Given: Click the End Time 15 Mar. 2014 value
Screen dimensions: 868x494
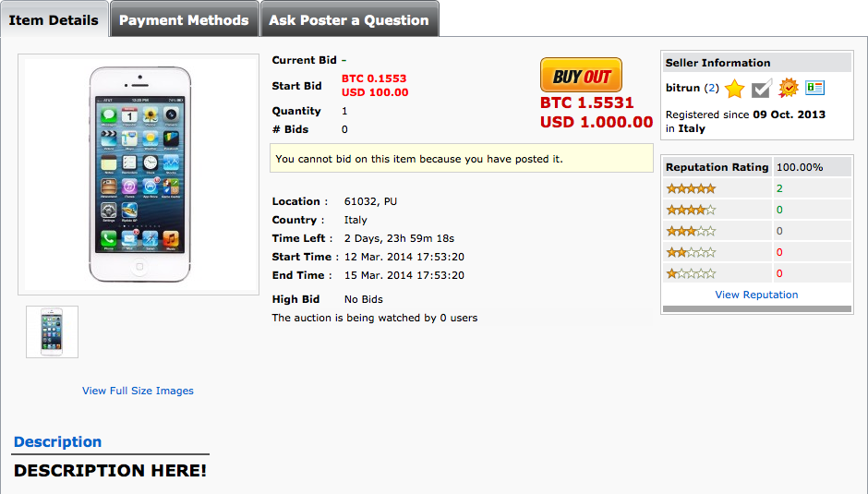Looking at the screenshot, I should pyautogui.click(x=404, y=275).
